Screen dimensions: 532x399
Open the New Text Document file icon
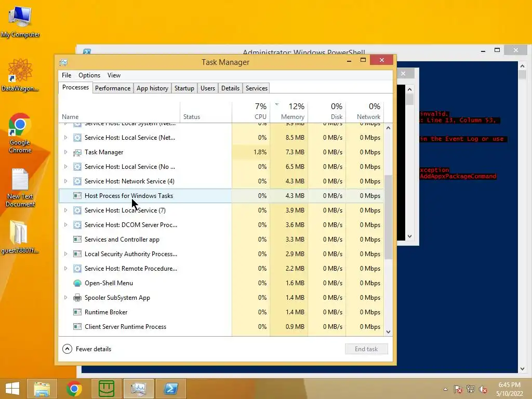coord(20,187)
